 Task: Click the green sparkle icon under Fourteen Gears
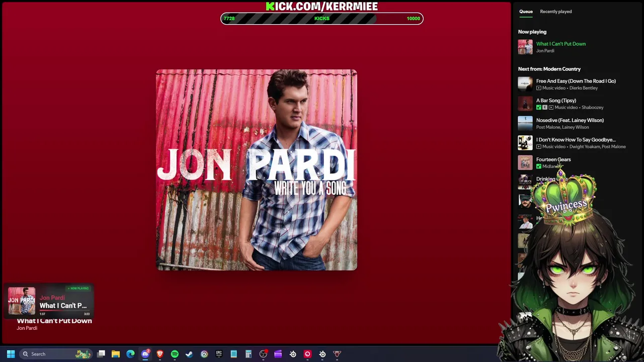539,166
